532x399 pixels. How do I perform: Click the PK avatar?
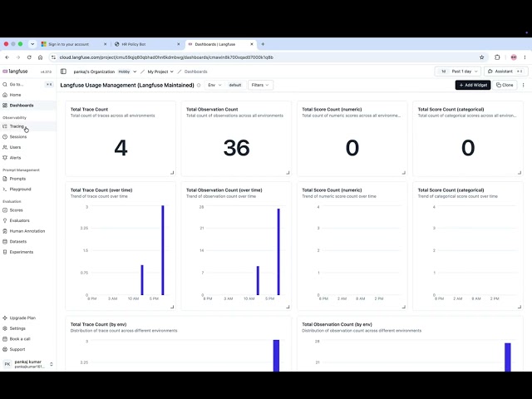[x=7, y=364]
